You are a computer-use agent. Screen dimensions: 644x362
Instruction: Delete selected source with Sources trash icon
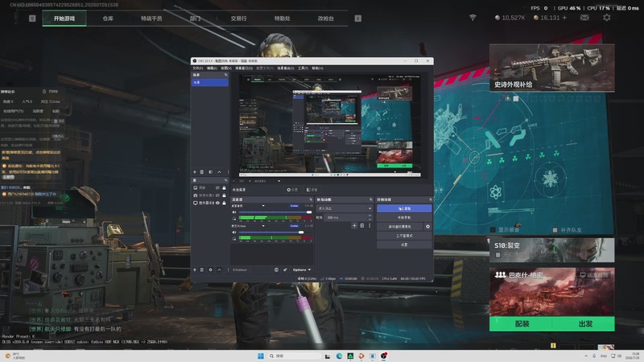click(202, 269)
